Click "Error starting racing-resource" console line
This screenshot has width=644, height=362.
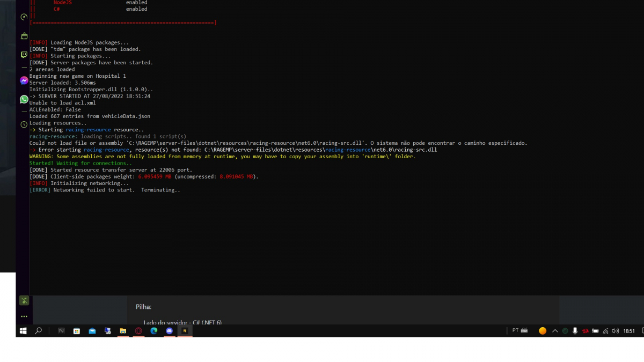[x=233, y=150]
